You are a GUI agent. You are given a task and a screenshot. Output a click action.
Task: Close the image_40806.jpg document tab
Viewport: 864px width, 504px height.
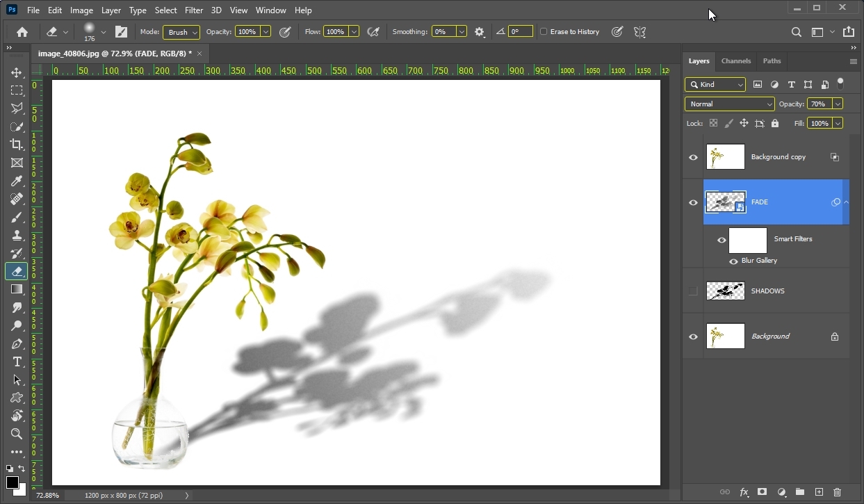click(x=199, y=54)
